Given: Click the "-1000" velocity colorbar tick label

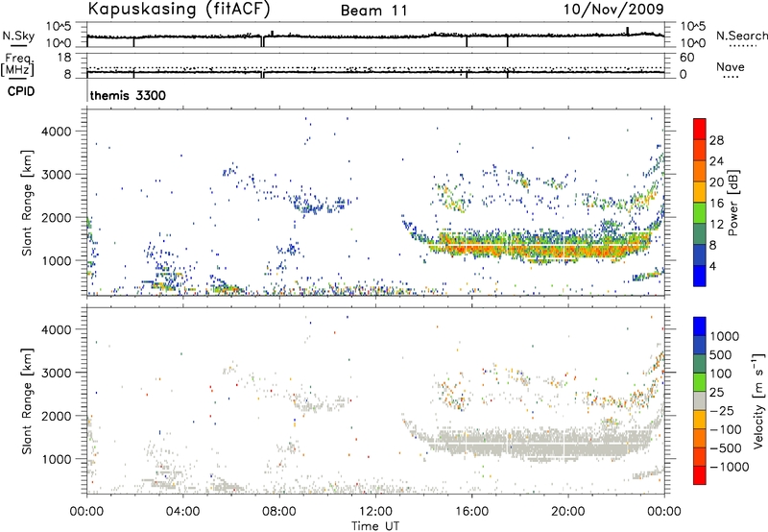Looking at the screenshot, I should (x=729, y=467).
